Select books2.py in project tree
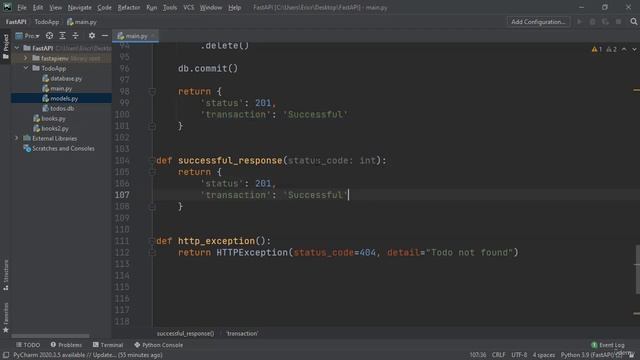The image size is (640, 360). point(51,128)
